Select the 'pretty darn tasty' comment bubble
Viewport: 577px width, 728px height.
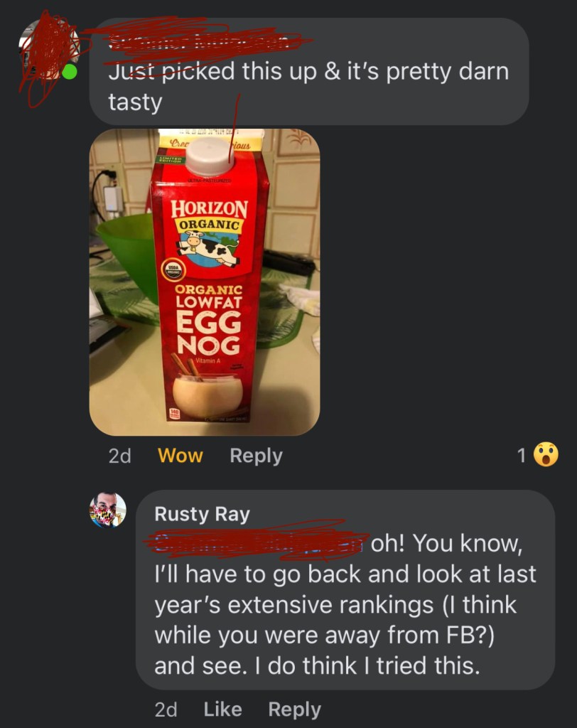click(309, 72)
